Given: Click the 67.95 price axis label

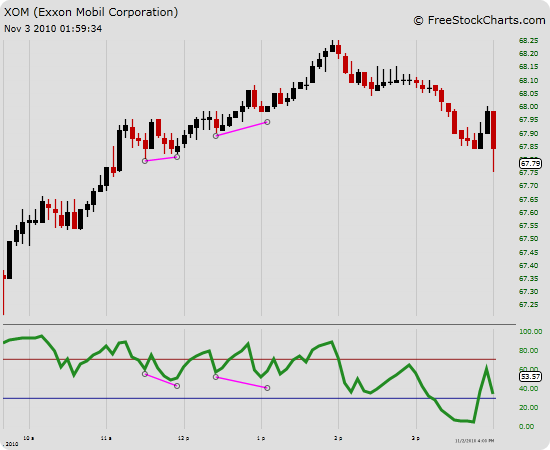Looking at the screenshot, I should [x=528, y=120].
